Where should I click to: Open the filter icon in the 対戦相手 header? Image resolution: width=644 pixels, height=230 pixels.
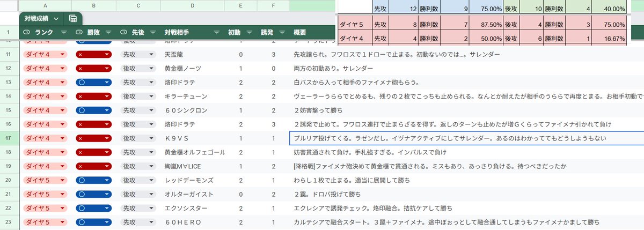217,33
